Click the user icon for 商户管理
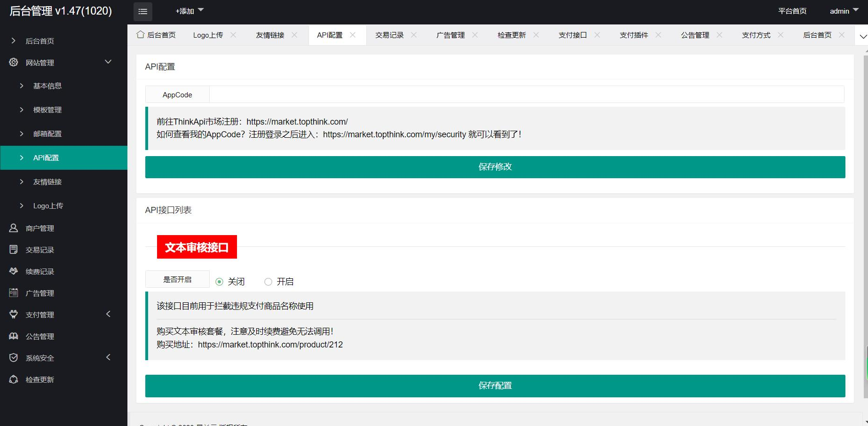This screenshot has height=426, width=868. (14, 228)
